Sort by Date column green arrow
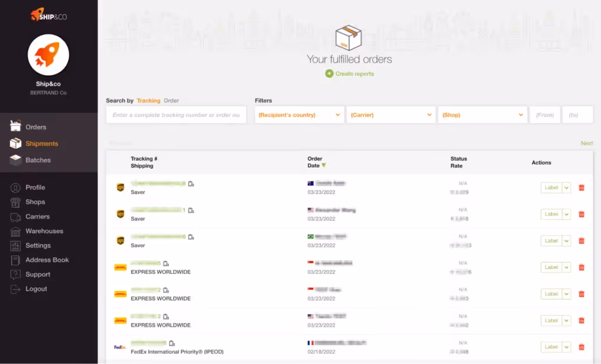This screenshot has width=601, height=364. tap(324, 165)
